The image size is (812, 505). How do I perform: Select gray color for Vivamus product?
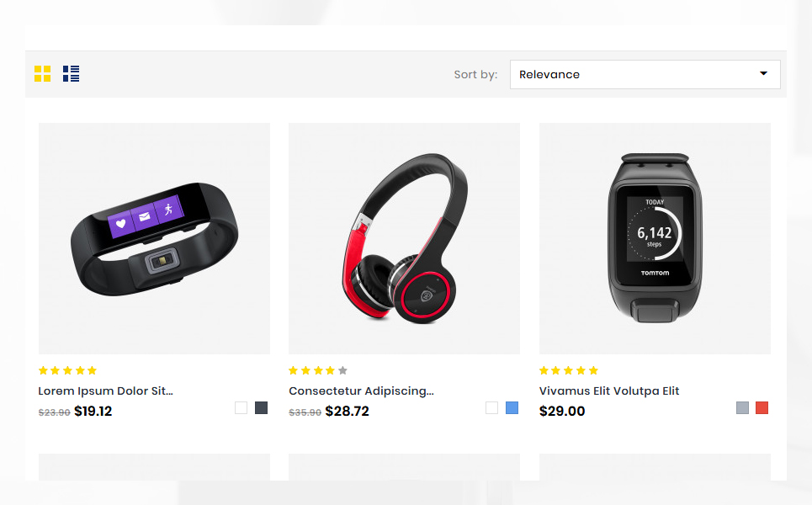click(x=742, y=407)
